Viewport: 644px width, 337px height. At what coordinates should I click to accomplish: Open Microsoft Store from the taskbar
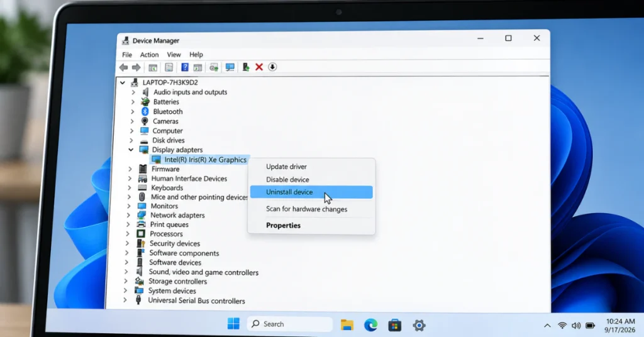[x=395, y=326]
